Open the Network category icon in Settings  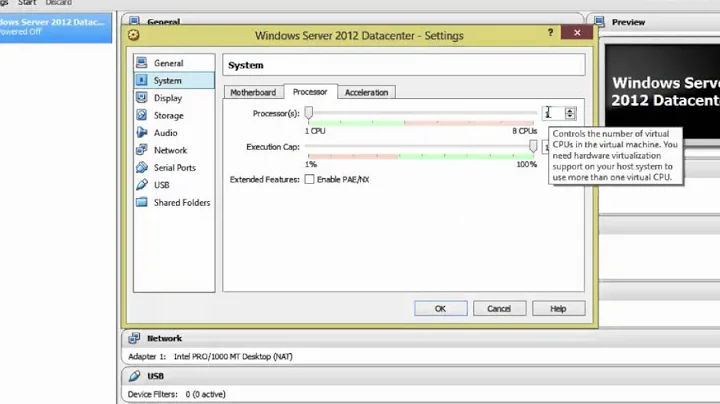point(142,150)
